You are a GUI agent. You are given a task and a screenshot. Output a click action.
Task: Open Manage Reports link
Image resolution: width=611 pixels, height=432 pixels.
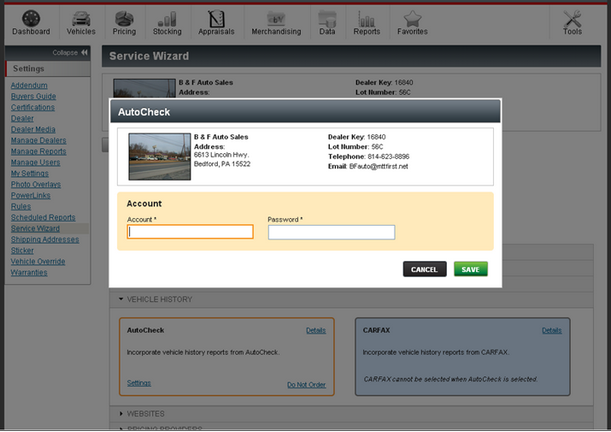[38, 151]
